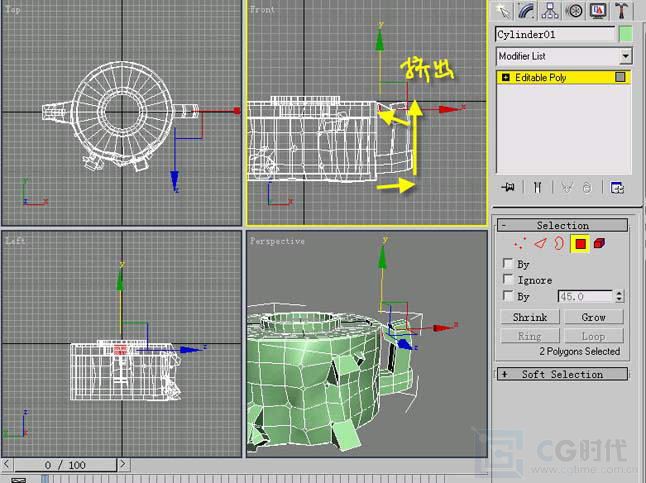Open the Display panel monitor icon
646x483 pixels.
598,10
